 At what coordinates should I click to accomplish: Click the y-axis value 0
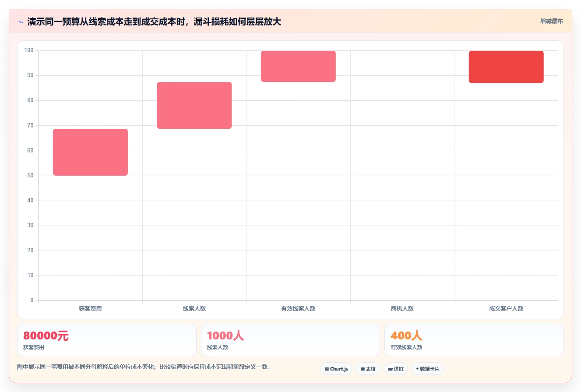point(32,300)
